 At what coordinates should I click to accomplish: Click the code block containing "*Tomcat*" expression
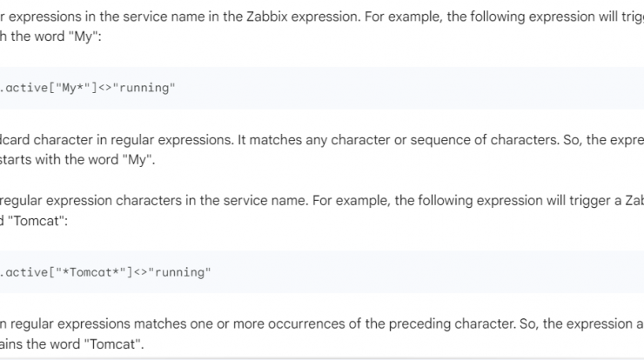(322, 272)
